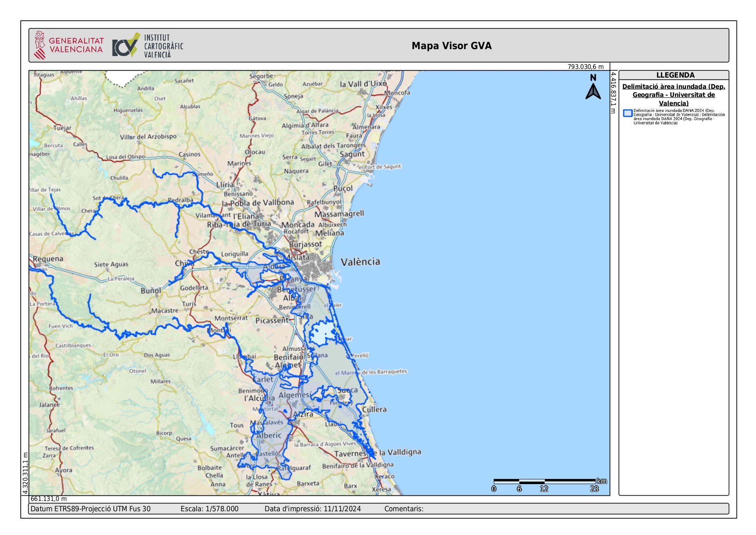Click the Datum ETRS89 projection text
Image resolution: width=756 pixels, height=535 pixels.
point(91,509)
